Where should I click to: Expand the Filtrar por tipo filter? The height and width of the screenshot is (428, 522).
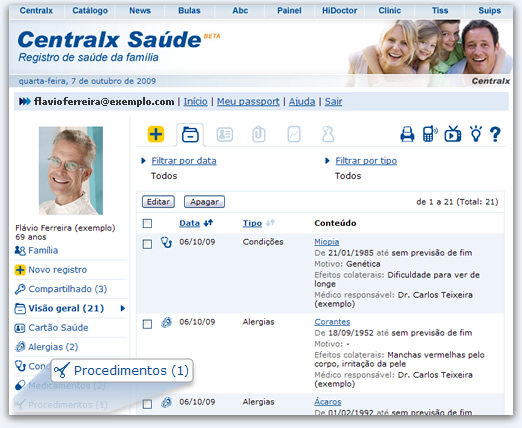click(x=366, y=161)
